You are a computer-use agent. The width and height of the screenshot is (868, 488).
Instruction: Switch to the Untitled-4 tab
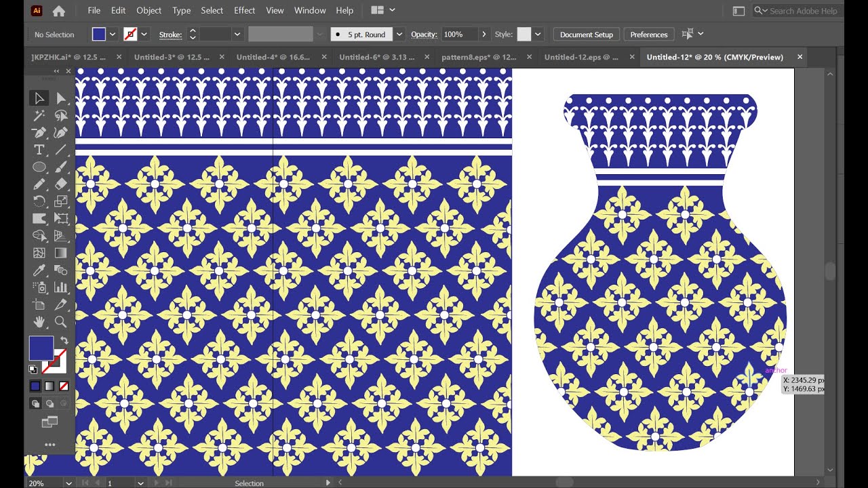273,57
